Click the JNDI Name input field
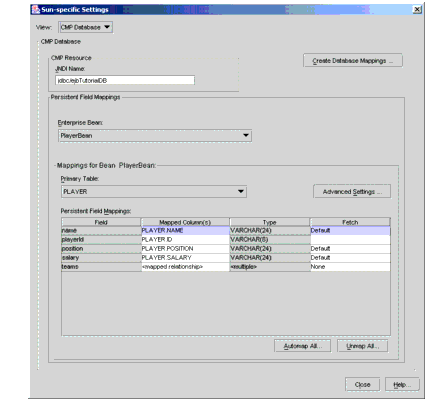The width and height of the screenshot is (426, 399). click(125, 80)
